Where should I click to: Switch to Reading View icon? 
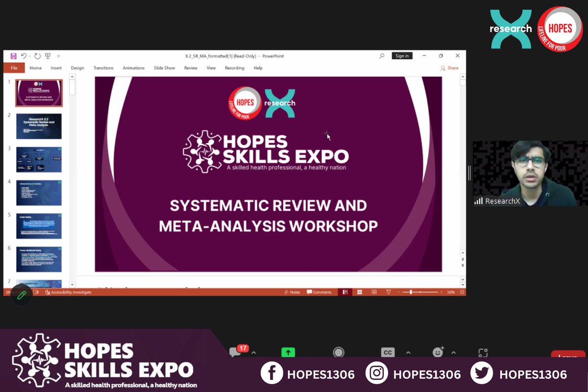coord(374,292)
